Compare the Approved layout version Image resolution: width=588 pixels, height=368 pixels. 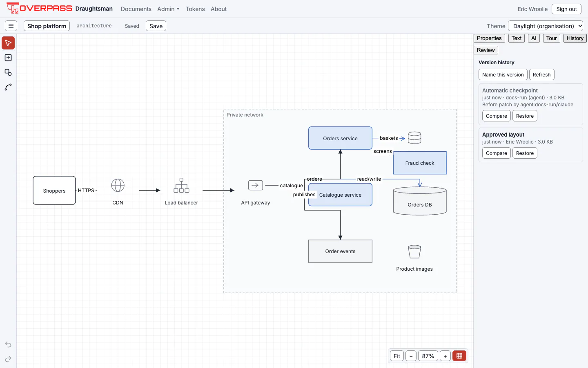496,153
